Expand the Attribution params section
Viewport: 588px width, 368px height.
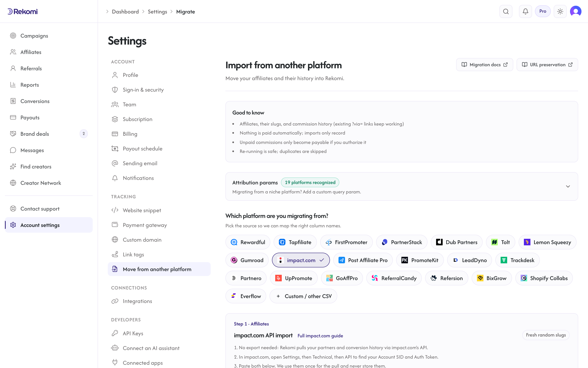pos(568,186)
